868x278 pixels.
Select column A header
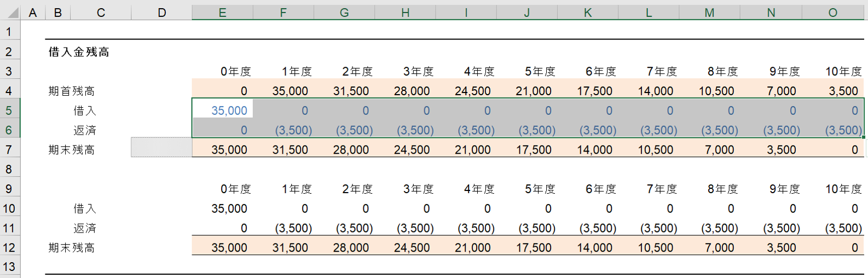tap(33, 13)
